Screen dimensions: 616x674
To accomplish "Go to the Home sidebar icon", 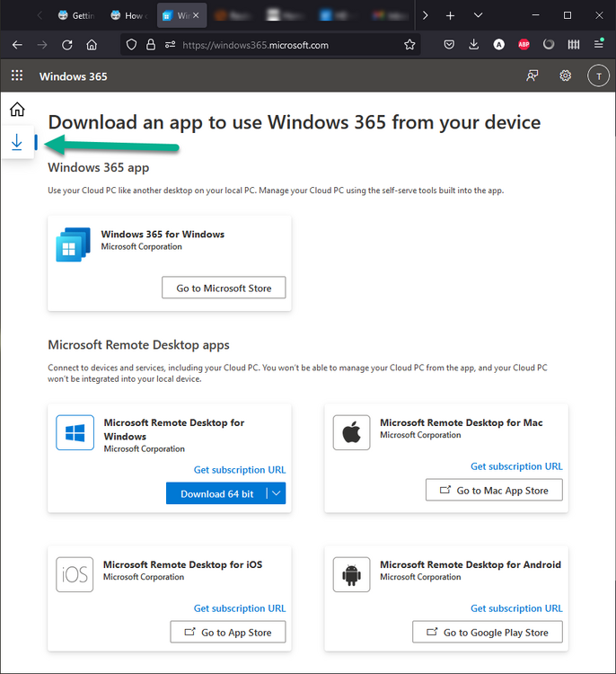I will tap(17, 109).
